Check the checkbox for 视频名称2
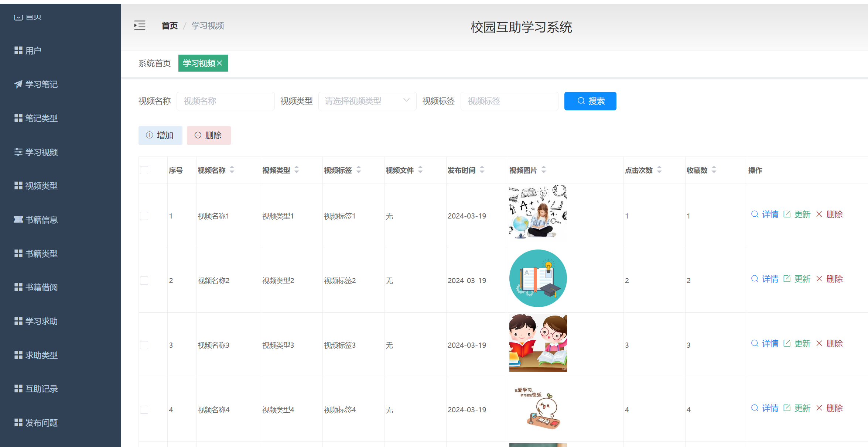Screen dimensions: 868x447 [144, 281]
